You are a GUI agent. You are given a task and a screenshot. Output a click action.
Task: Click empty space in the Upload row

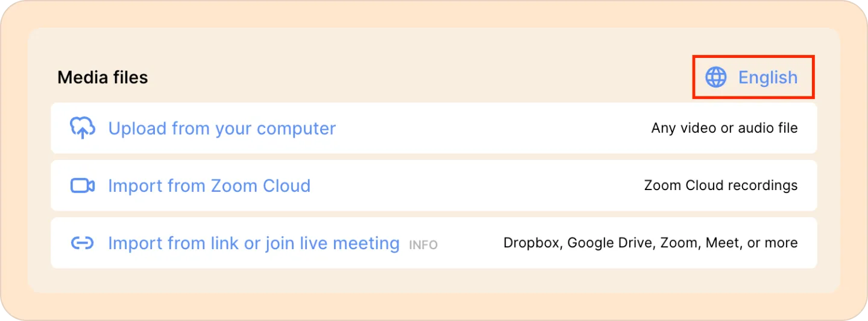coord(494,128)
